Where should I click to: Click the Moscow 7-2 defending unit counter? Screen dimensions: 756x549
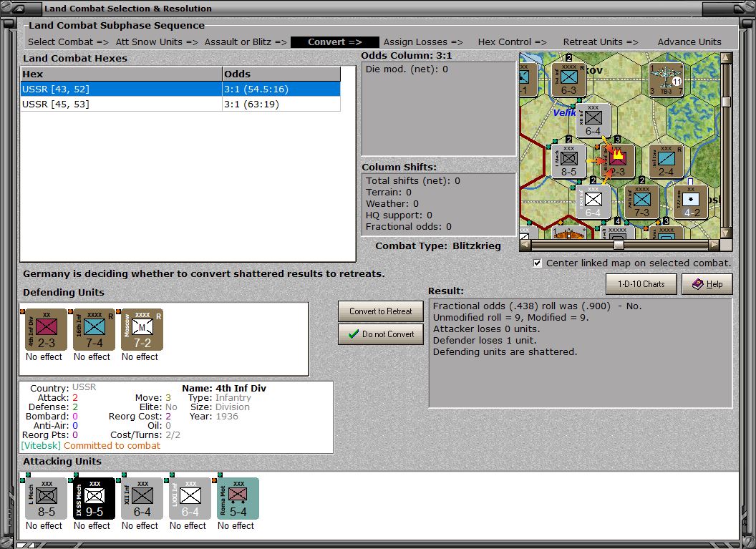click(x=140, y=329)
